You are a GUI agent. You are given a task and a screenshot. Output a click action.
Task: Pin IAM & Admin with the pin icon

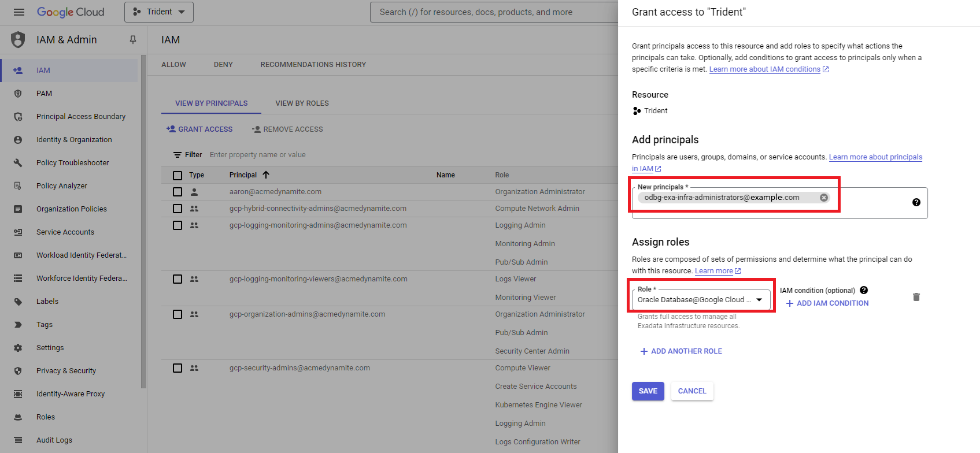133,40
